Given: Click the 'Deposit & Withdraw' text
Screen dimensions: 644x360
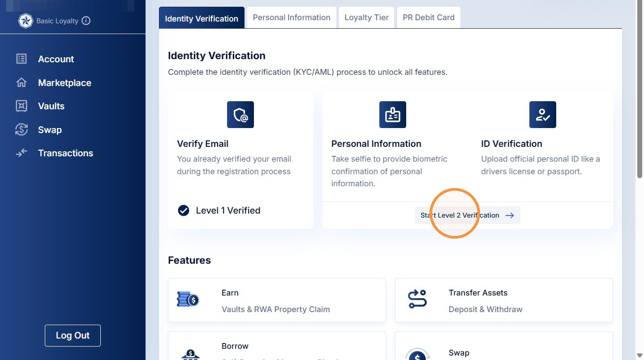Looking at the screenshot, I should [485, 309].
